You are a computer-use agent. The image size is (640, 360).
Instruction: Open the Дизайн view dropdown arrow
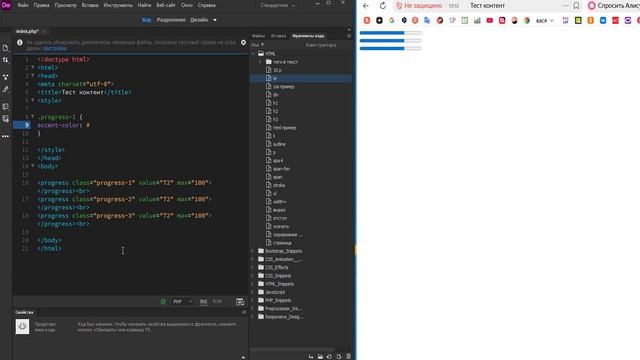pyautogui.click(x=215, y=20)
